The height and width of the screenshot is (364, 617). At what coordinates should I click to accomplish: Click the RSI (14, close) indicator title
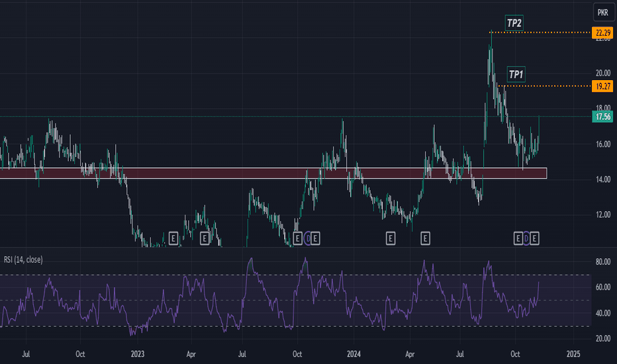point(23,259)
